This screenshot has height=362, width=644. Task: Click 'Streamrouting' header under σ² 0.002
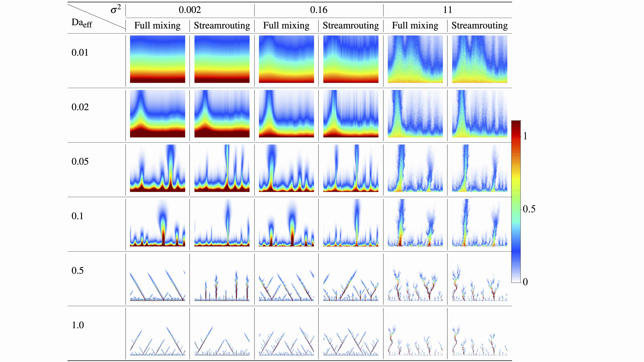pyautogui.click(x=222, y=25)
